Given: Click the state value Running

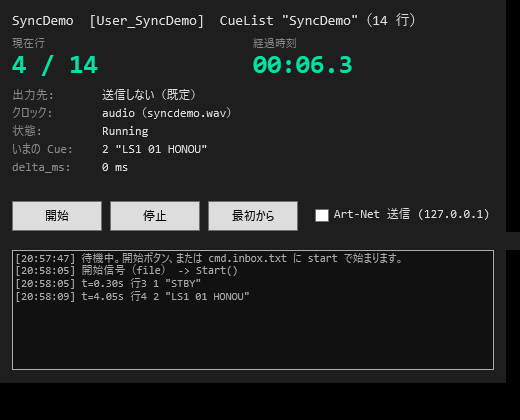Looking at the screenshot, I should pos(125,131).
